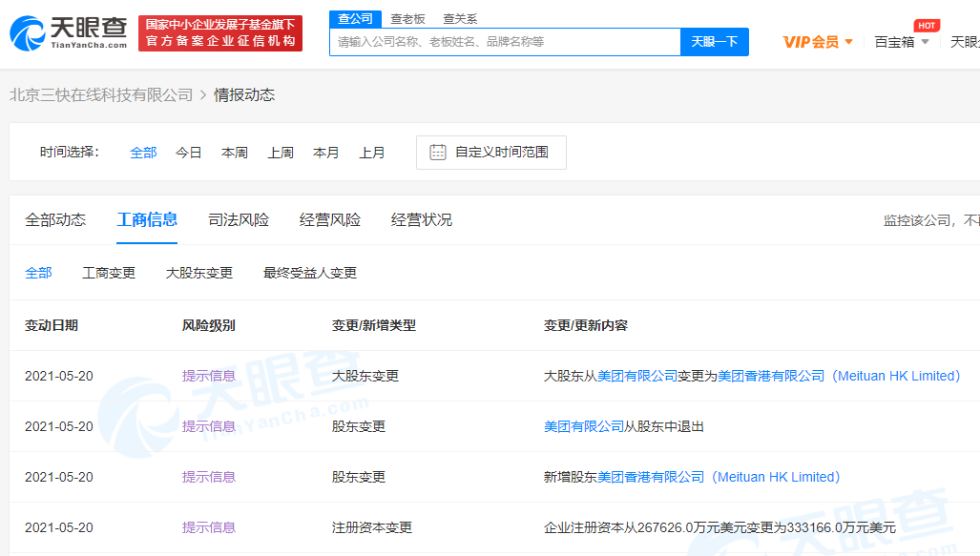Switch to the 查关系 search tab

click(x=460, y=19)
